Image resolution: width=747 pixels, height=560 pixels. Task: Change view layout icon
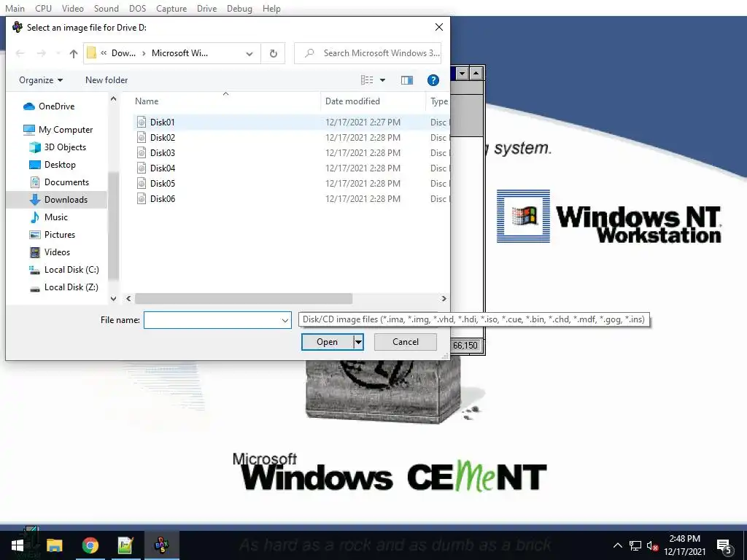(367, 80)
